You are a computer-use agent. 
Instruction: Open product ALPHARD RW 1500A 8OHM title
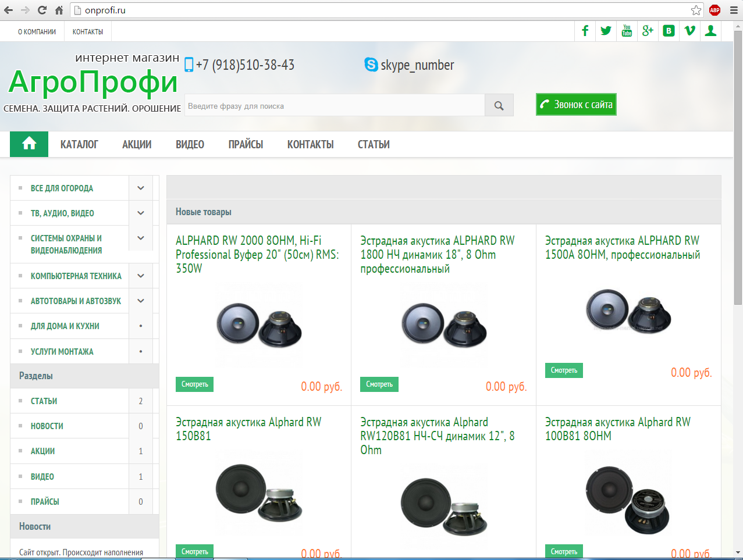623,247
